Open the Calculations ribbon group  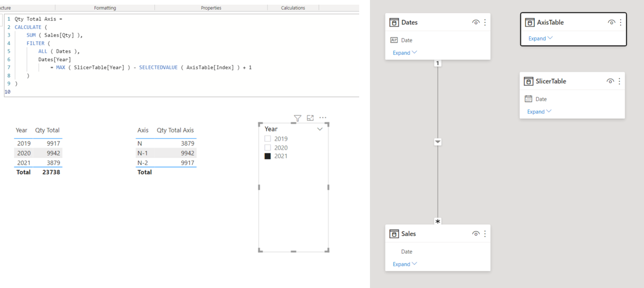[x=293, y=8]
